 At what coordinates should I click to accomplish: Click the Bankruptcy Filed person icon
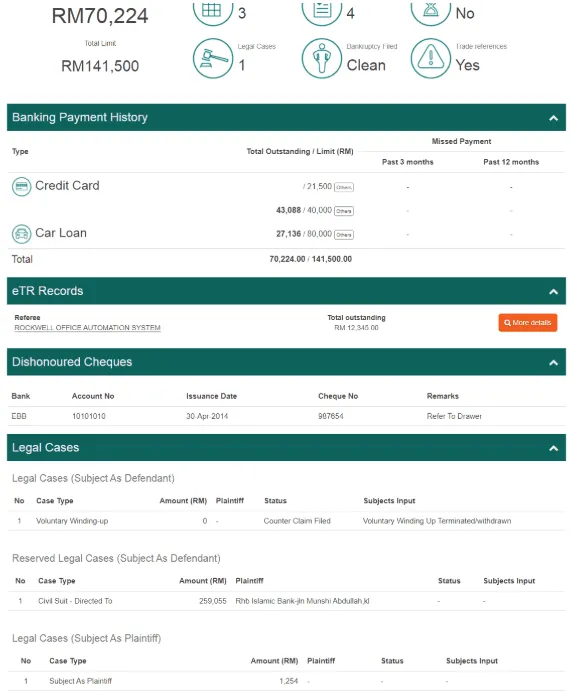click(x=322, y=58)
